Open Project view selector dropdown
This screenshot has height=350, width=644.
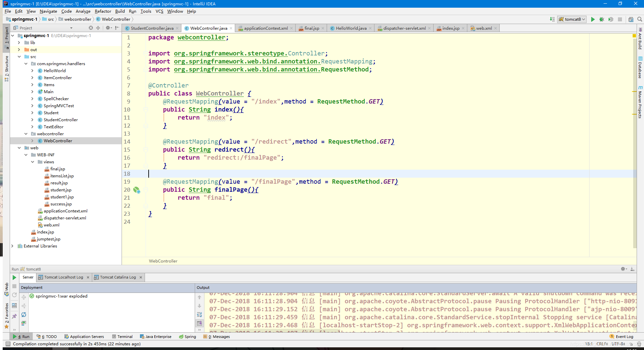tap(71, 28)
